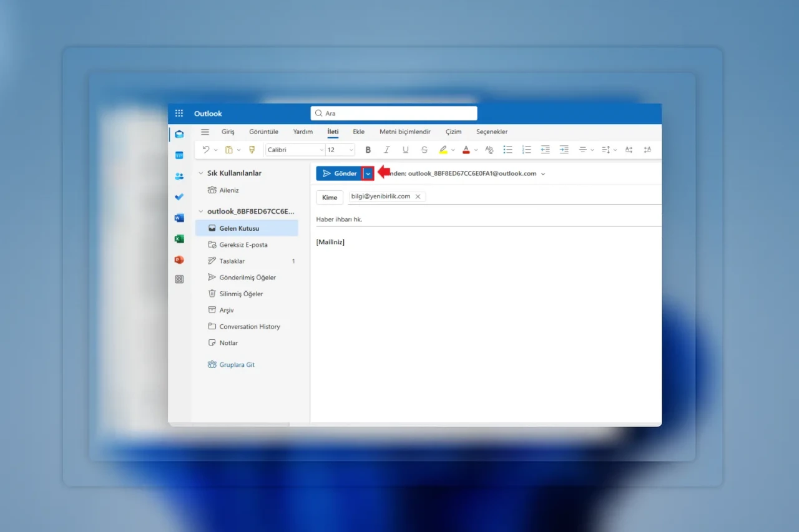Click inside the Ara search field
The width and height of the screenshot is (799, 532).
393,113
